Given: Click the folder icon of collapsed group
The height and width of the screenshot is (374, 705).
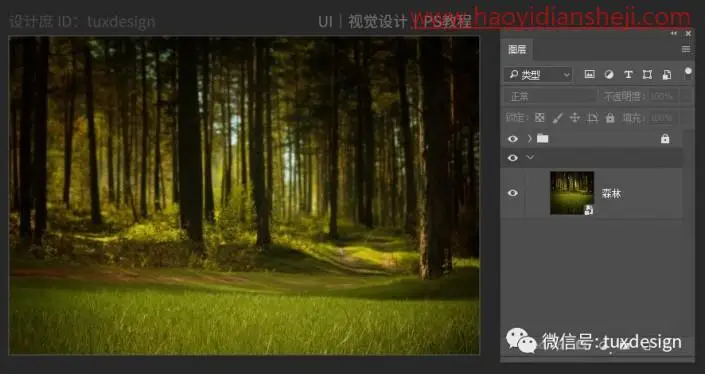Looking at the screenshot, I should (543, 138).
